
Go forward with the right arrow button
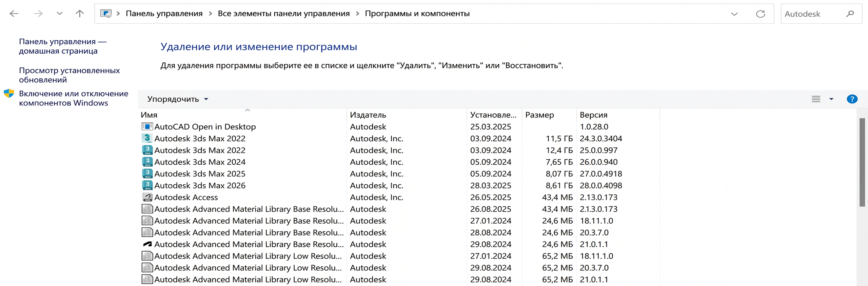(x=38, y=14)
